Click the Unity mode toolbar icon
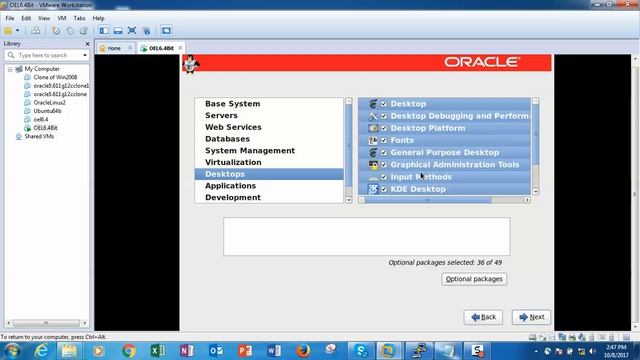Screen dimensions: 640x360 tap(146, 31)
